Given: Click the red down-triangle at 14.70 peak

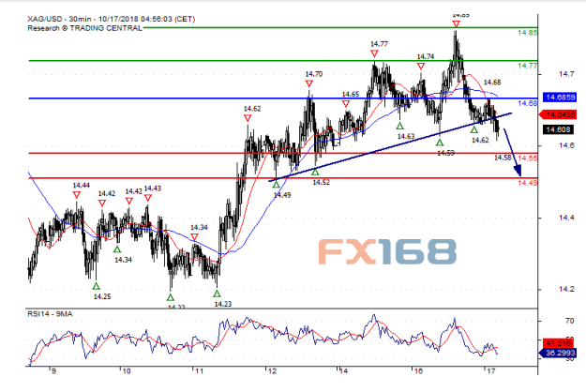Looking at the screenshot, I should [x=310, y=84].
